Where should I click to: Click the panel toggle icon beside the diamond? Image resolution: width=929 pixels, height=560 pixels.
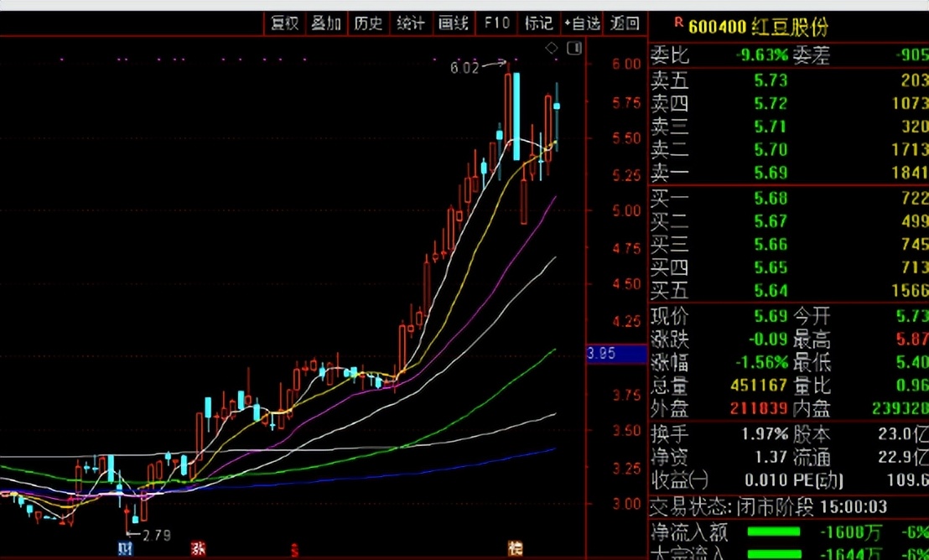tap(573, 49)
